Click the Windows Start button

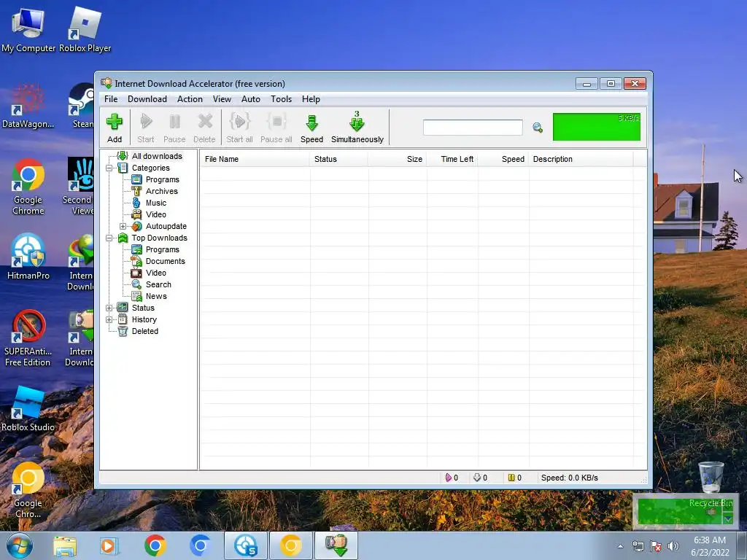(19, 546)
